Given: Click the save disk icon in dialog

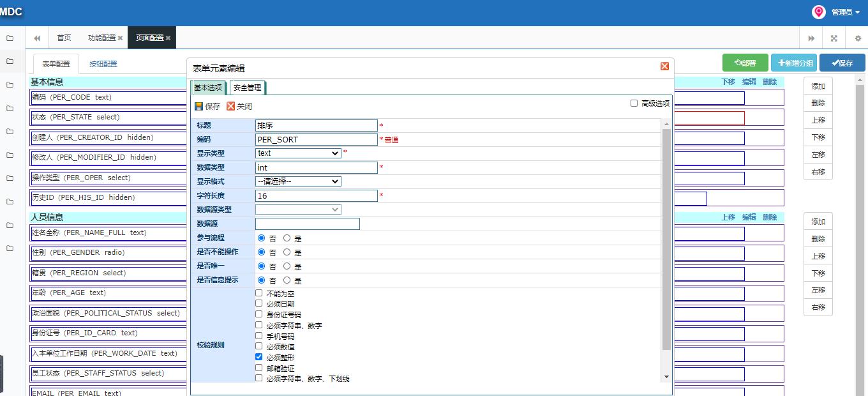Looking at the screenshot, I should tap(199, 106).
